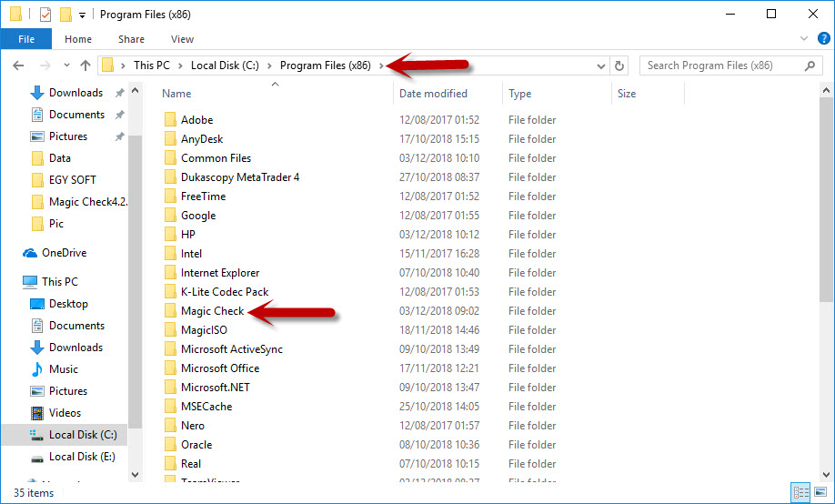Click Local Disk (C:) in the breadcrumb

225,66
